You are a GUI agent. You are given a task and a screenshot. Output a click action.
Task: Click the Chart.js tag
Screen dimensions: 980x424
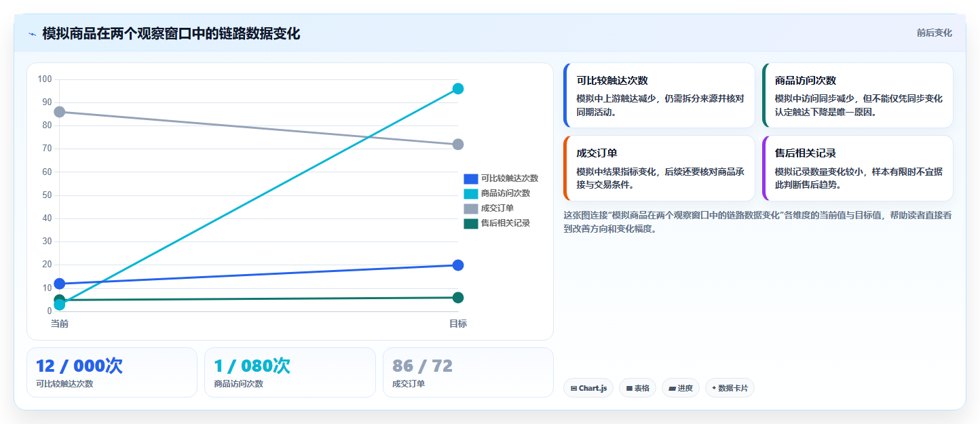click(x=588, y=388)
